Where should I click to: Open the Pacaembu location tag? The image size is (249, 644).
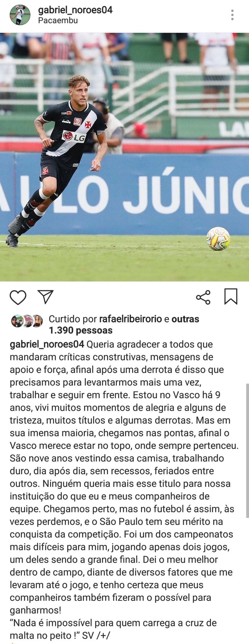tap(58, 20)
